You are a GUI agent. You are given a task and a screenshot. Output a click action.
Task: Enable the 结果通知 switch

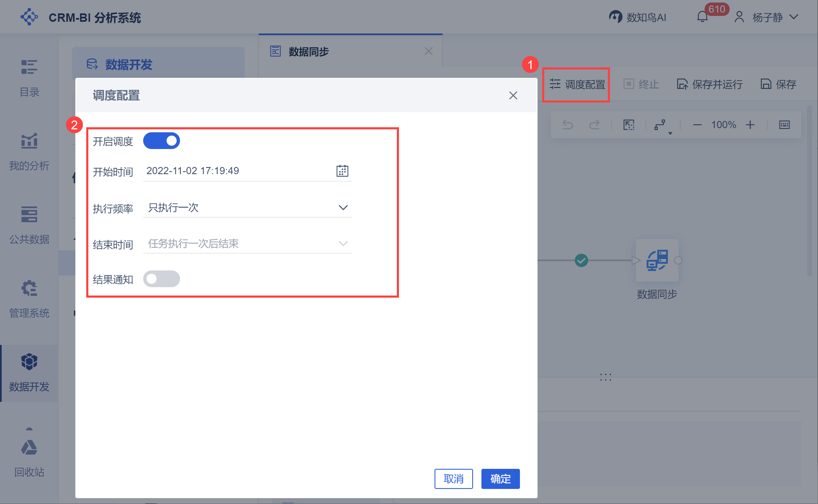162,279
